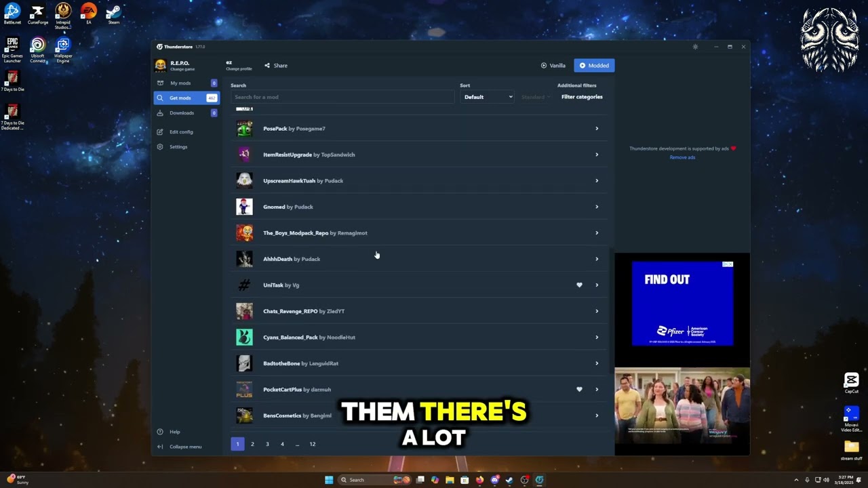The image size is (868, 488).
Task: Open the Pfizer Find Out advertisement
Action: [x=682, y=304]
